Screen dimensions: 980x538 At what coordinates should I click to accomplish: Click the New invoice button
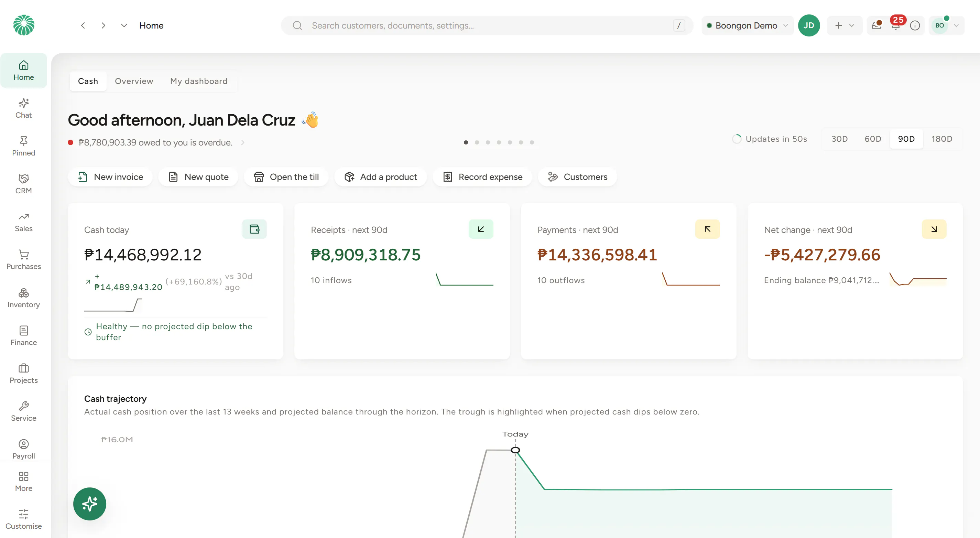pos(110,177)
